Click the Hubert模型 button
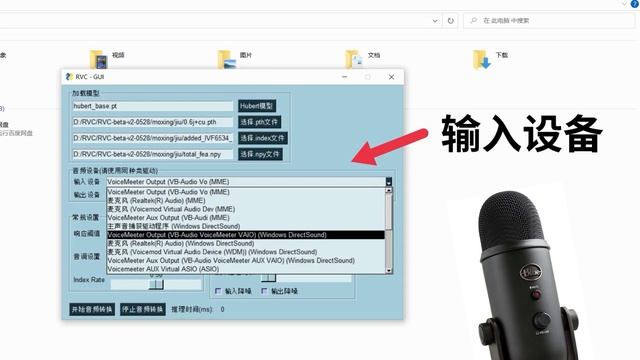Viewport: 640px width, 360px height. click(257, 106)
